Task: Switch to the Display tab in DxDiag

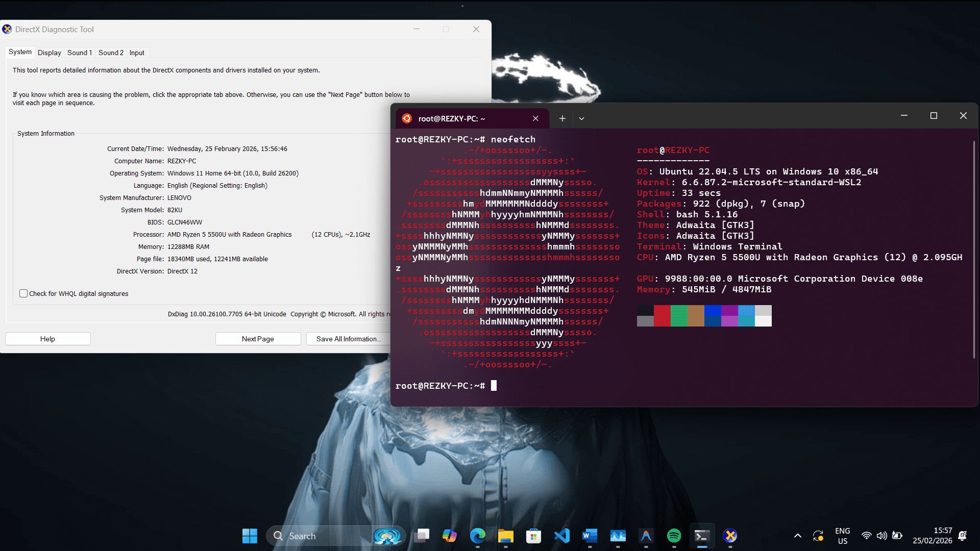Action: pos(50,53)
